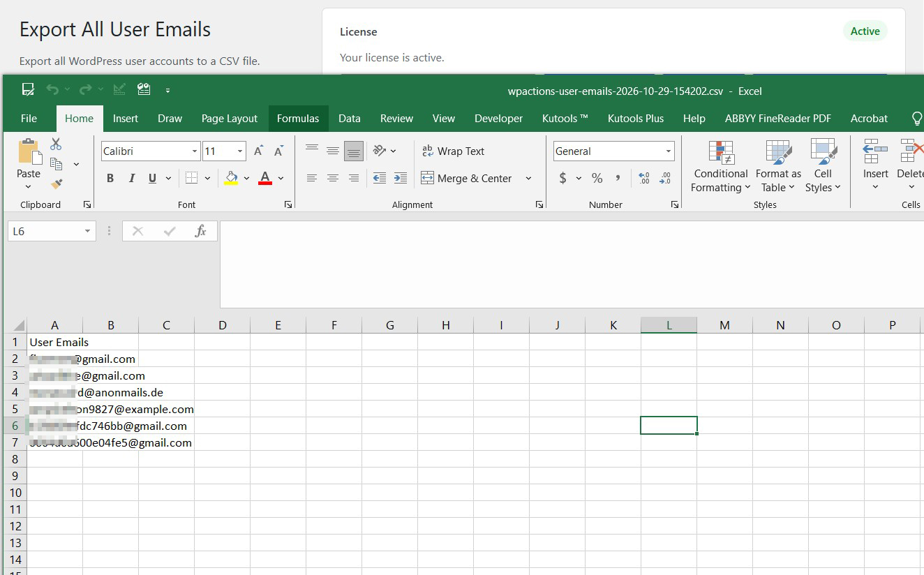Click the Save icon in quick access toolbar

[x=28, y=89]
